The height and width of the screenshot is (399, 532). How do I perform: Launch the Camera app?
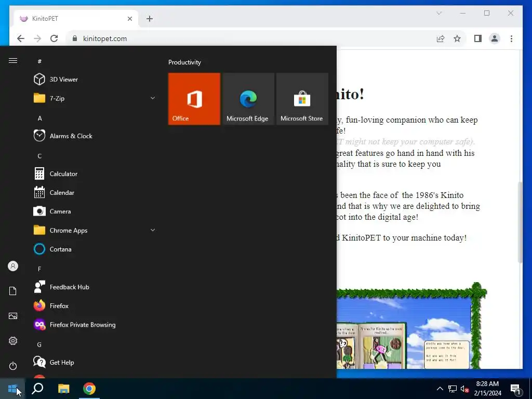(95, 211)
